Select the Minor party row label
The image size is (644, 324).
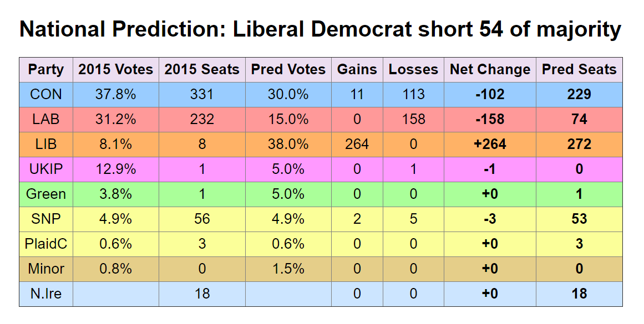(x=46, y=269)
